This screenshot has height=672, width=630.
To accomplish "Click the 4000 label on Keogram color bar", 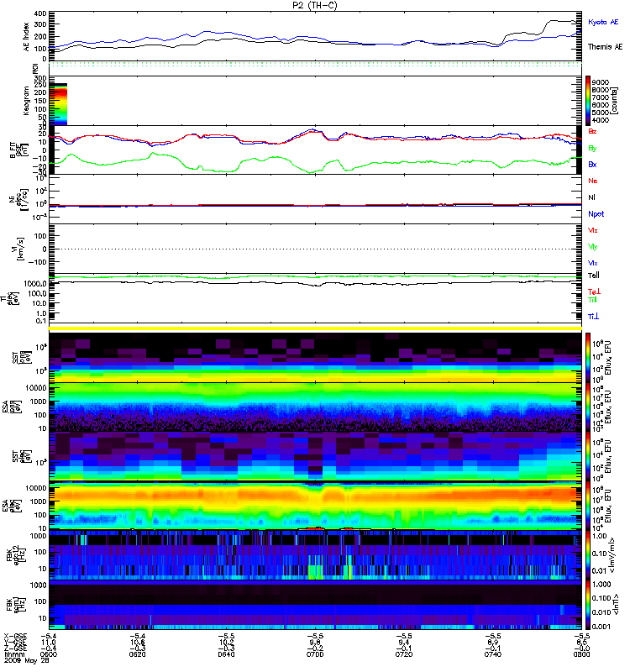I will click(x=601, y=120).
